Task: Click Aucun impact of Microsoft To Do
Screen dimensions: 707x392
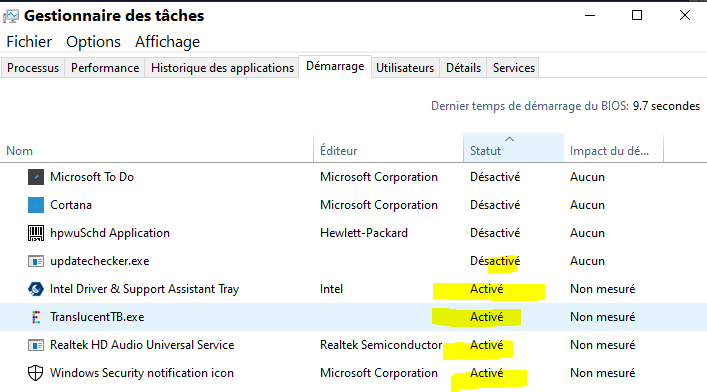Action: [x=587, y=177]
